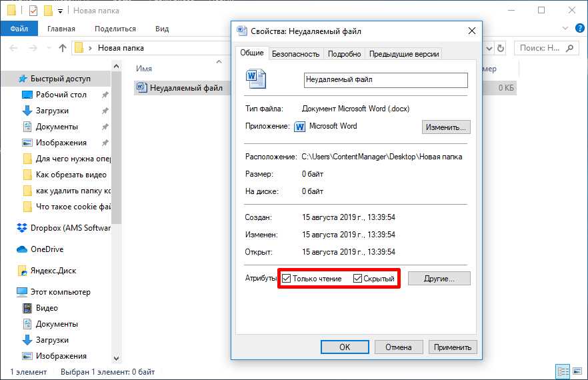Switch to the Безопасность tab
The height and width of the screenshot is (380, 588).
click(x=295, y=54)
